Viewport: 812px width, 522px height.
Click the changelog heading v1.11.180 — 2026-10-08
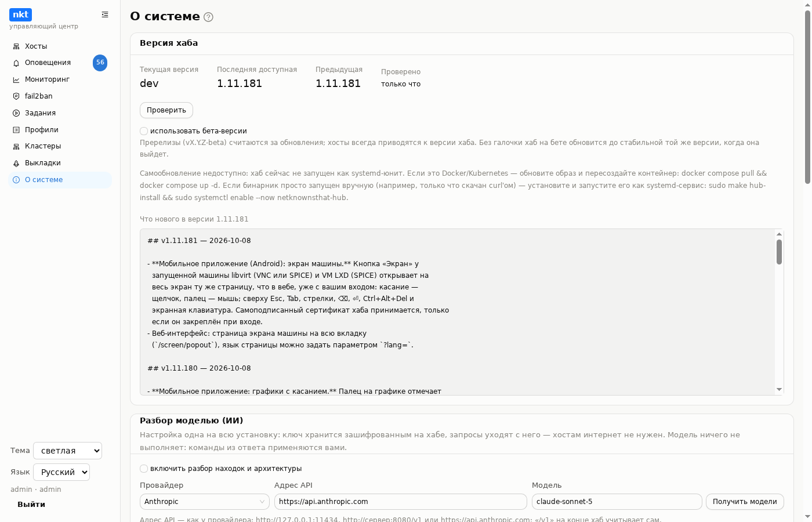pyautogui.click(x=199, y=368)
